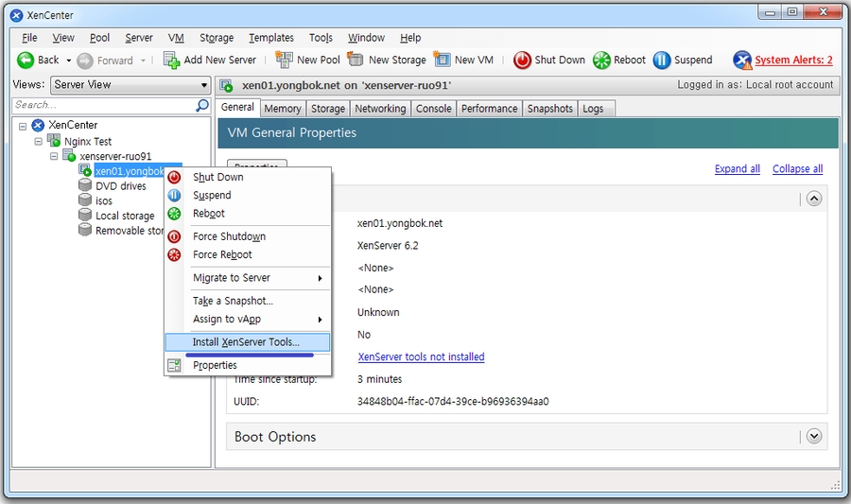
Task: Open the Help menu
Action: 410,38
